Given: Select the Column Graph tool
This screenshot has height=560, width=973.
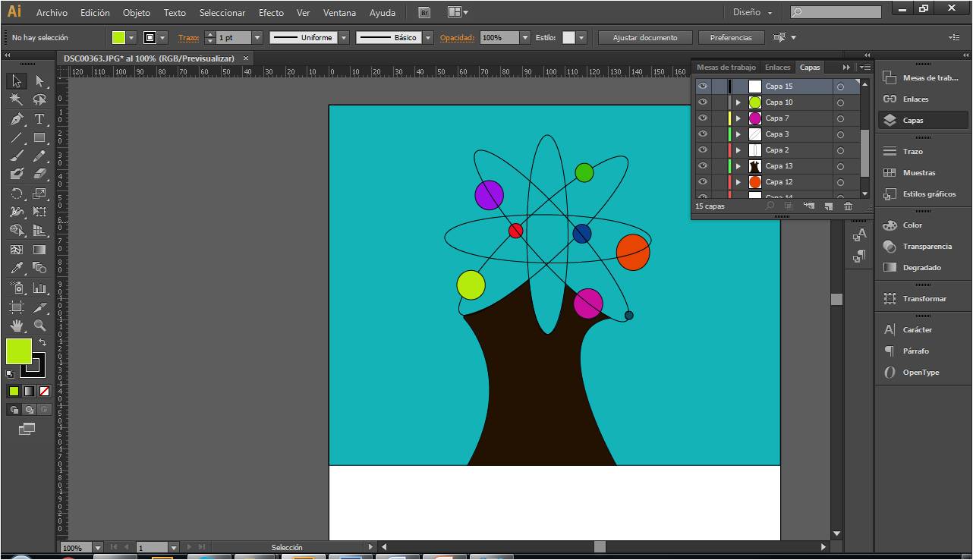Looking at the screenshot, I should [x=39, y=288].
